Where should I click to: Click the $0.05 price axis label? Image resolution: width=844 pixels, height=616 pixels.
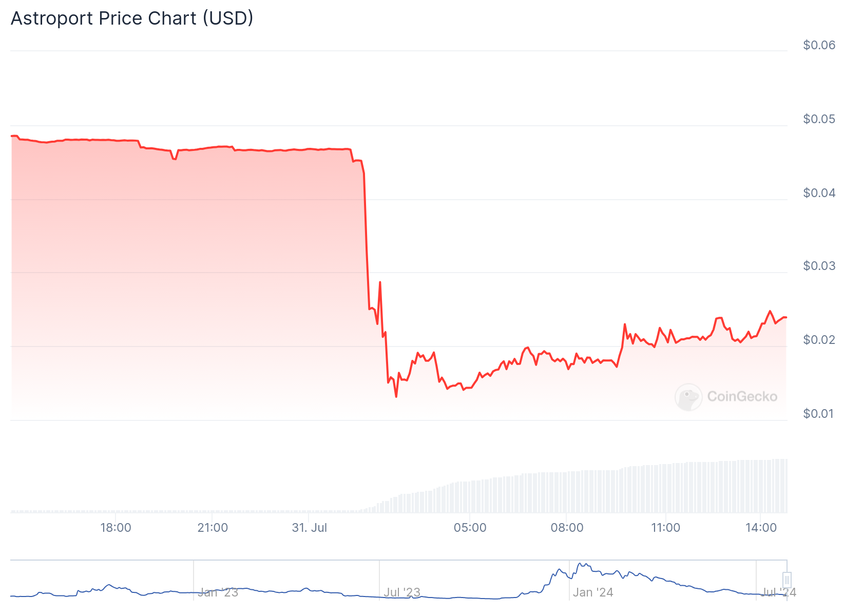(x=819, y=119)
